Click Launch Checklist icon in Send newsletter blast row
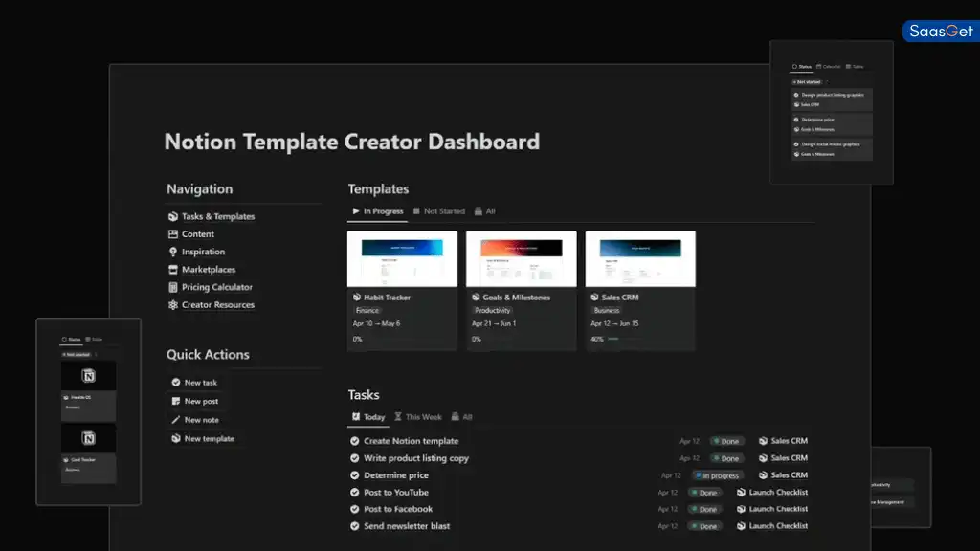The width and height of the screenshot is (980, 551). (x=742, y=526)
